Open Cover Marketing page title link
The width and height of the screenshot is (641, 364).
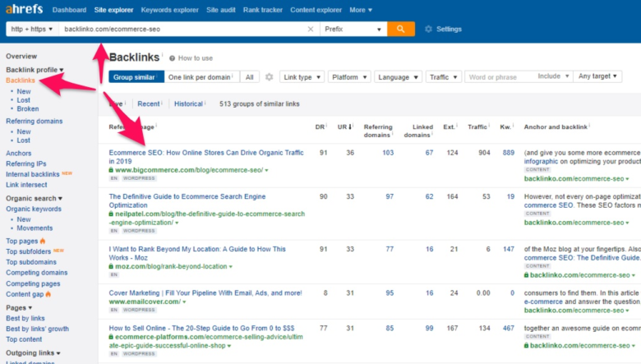pos(205,293)
